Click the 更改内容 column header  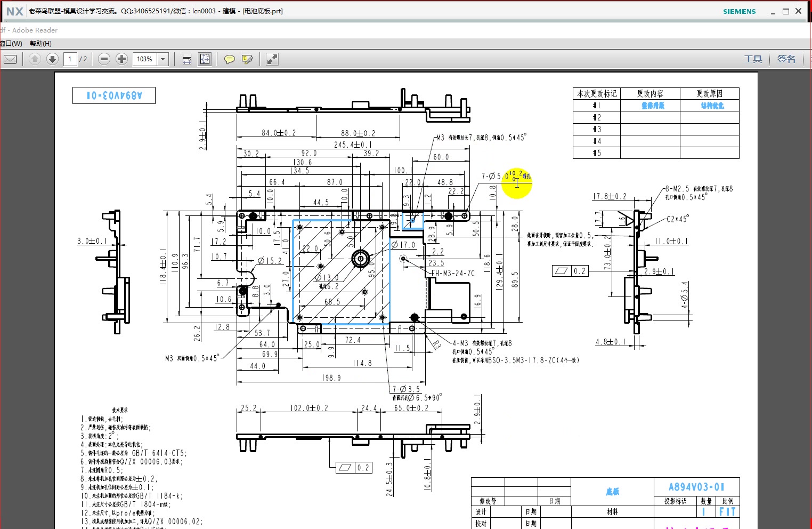650,94
